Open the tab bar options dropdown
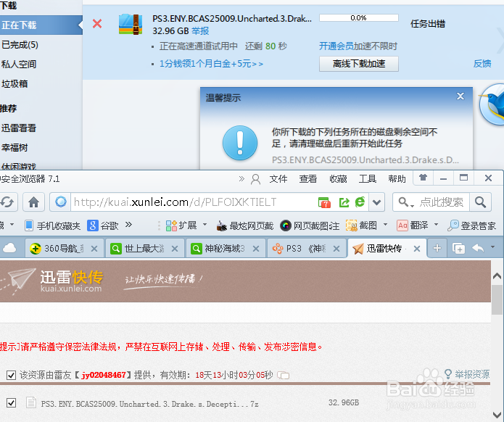 tap(492, 247)
